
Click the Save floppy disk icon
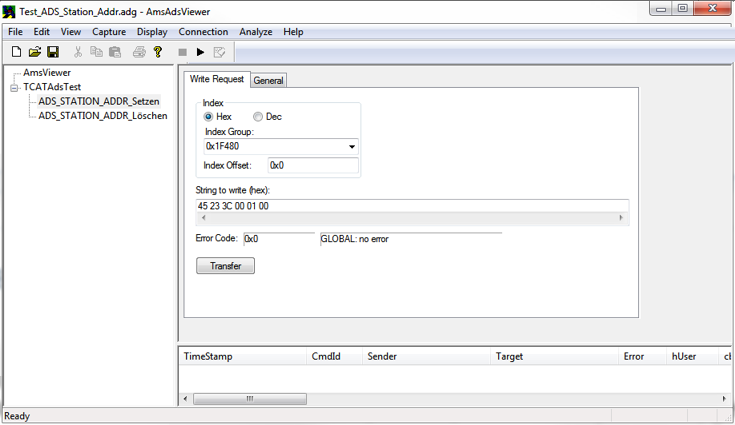[x=53, y=52]
